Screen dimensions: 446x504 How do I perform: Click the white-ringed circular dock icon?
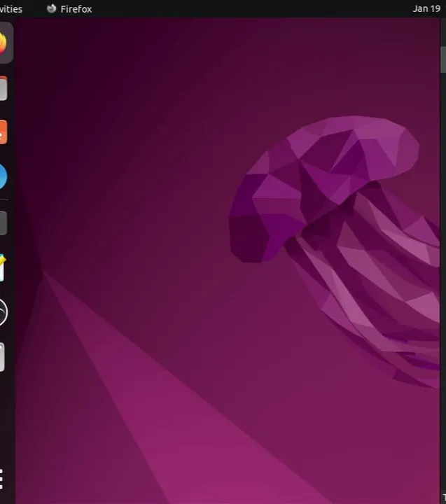point(4,312)
